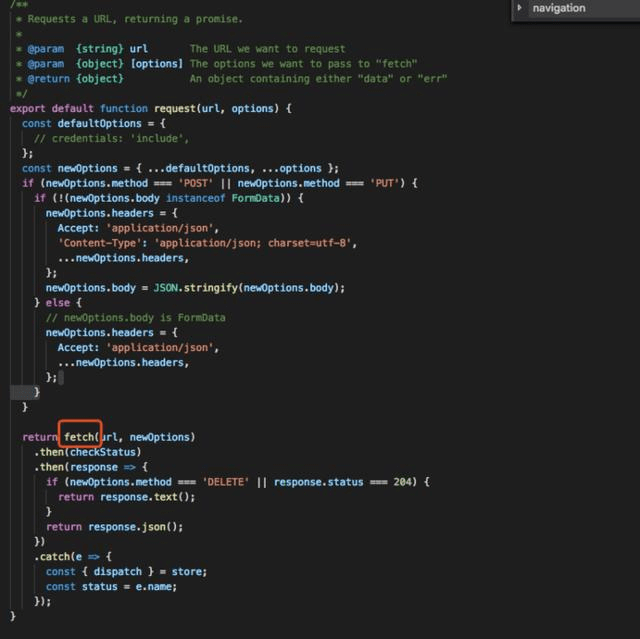Expand the navigation disclosure triangle
640x639 pixels.
tap(519, 8)
